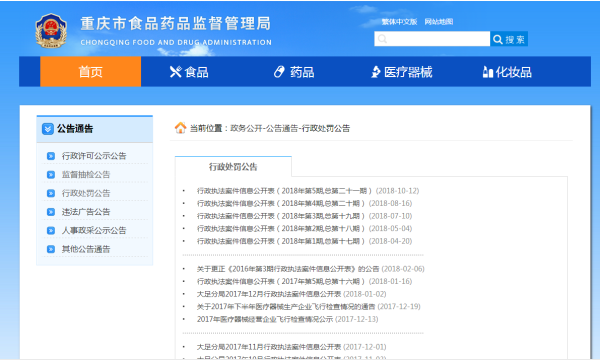Viewport: 600px width, 360px height.
Task: Click arrow icon next to 监督抽检公告
Action: click(51, 175)
